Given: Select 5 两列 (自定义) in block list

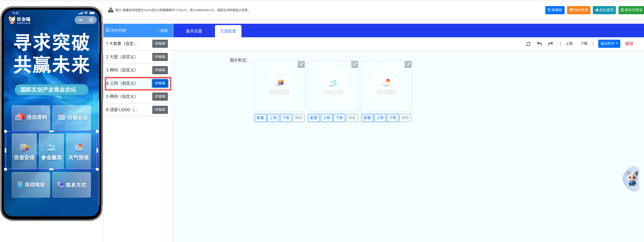Looking at the screenshot, I should point(121,97).
